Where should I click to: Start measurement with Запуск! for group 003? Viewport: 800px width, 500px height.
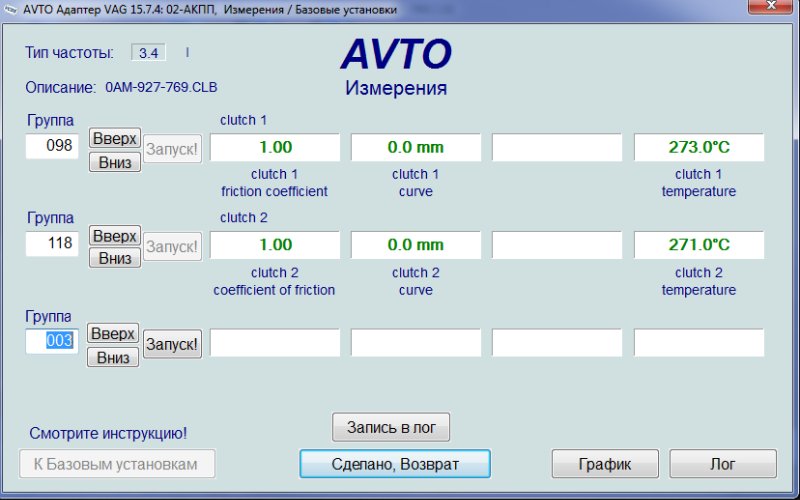coord(172,344)
